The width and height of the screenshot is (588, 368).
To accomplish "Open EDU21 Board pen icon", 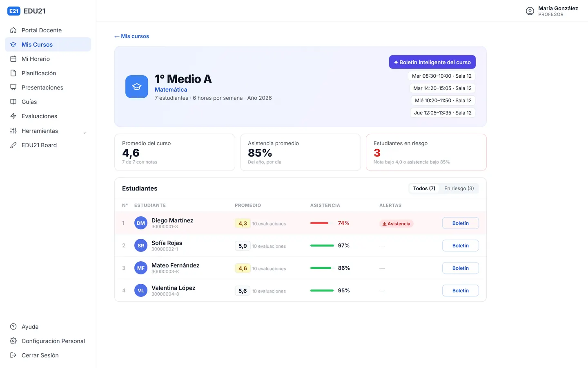I will [13, 145].
